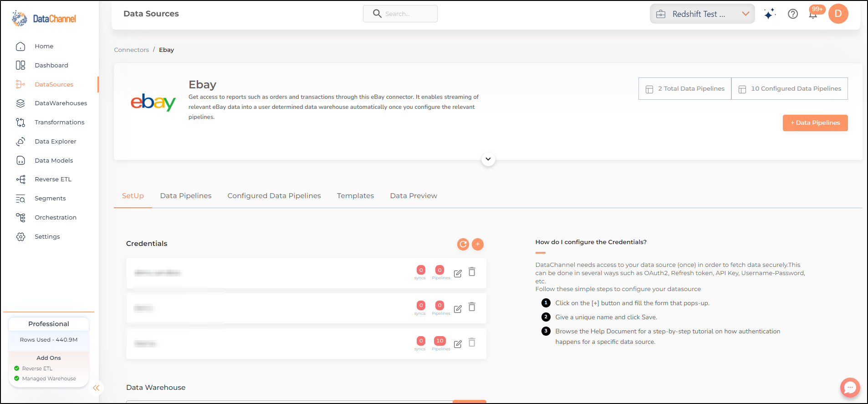Image resolution: width=868 pixels, height=404 pixels.
Task: Click the Dashboard sidebar icon
Action: pyautogui.click(x=20, y=66)
